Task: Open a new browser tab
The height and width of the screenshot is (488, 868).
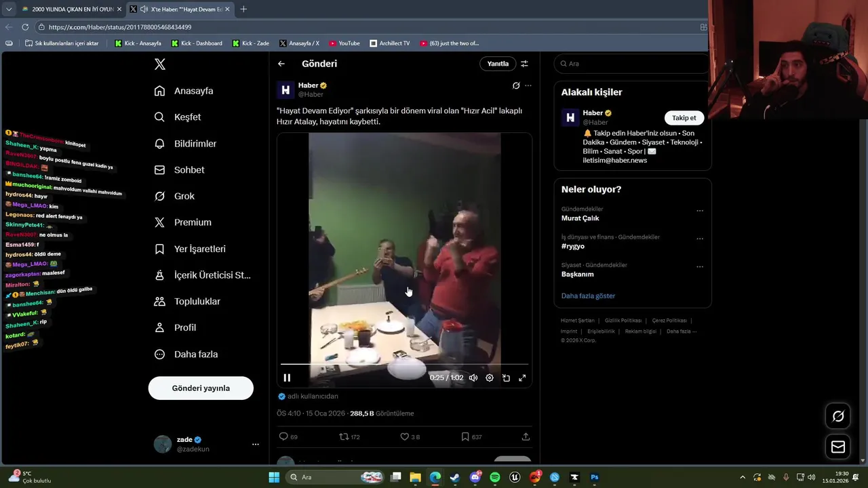Action: [243, 9]
